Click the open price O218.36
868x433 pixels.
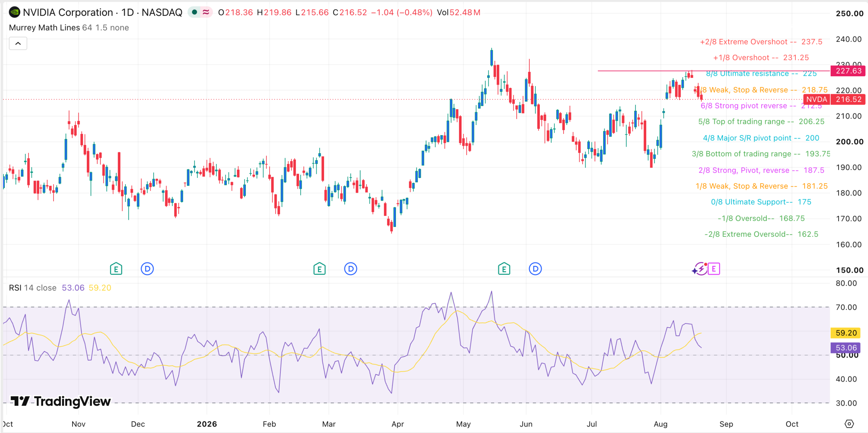coord(236,13)
